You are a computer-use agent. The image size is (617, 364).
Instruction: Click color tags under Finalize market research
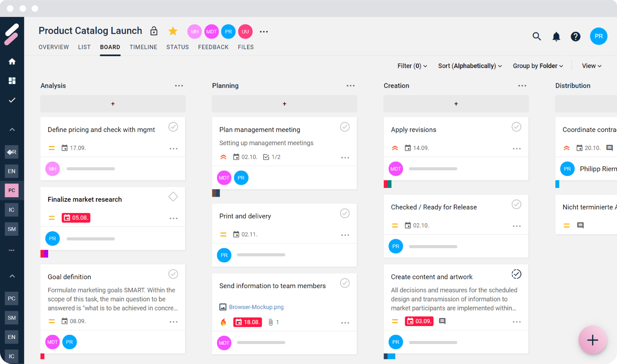44,254
